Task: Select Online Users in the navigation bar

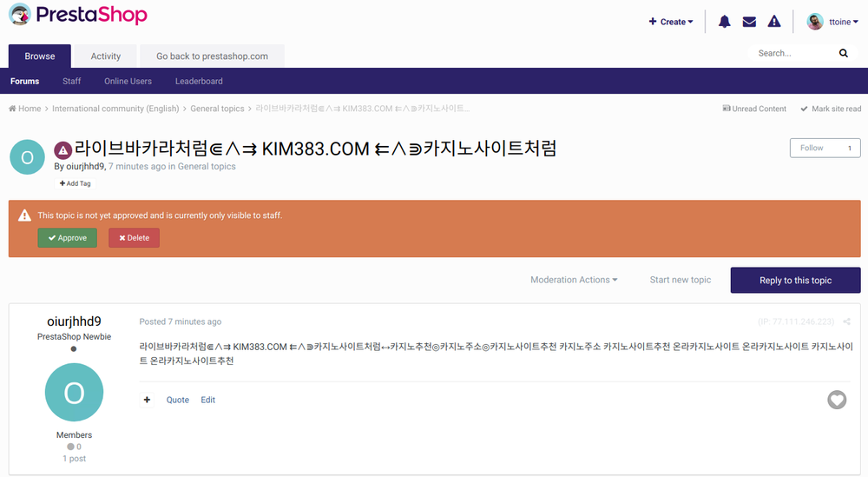Action: tap(128, 81)
